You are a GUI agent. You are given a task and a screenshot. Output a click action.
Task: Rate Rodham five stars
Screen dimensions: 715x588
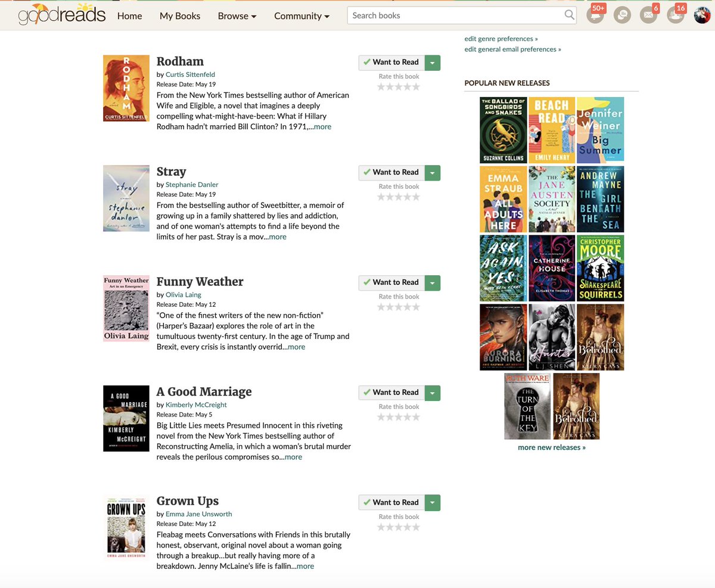tap(416, 87)
